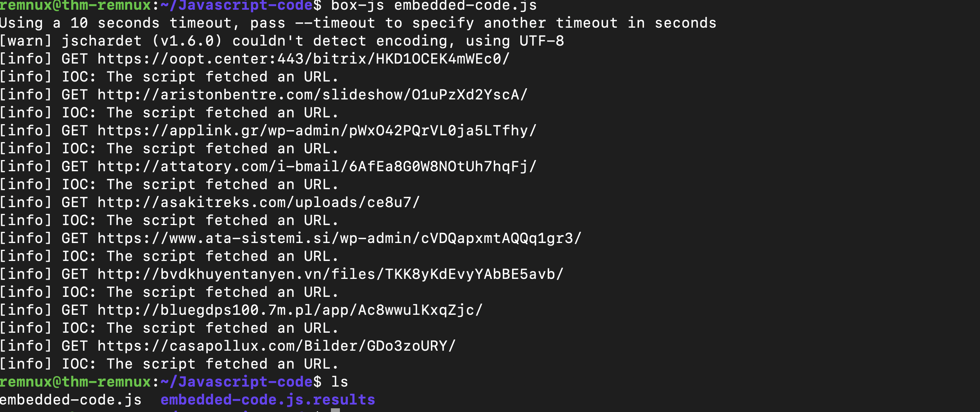Select the jschardet warning line

point(282,41)
